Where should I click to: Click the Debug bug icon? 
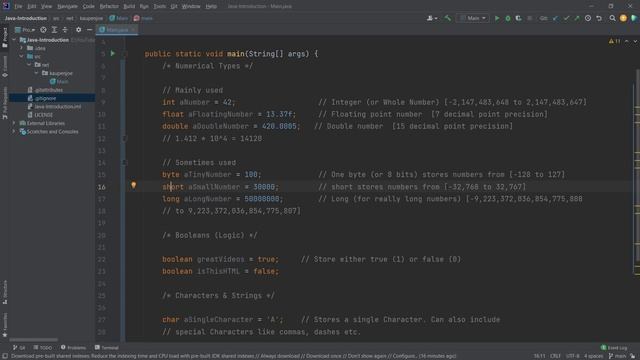[508, 18]
